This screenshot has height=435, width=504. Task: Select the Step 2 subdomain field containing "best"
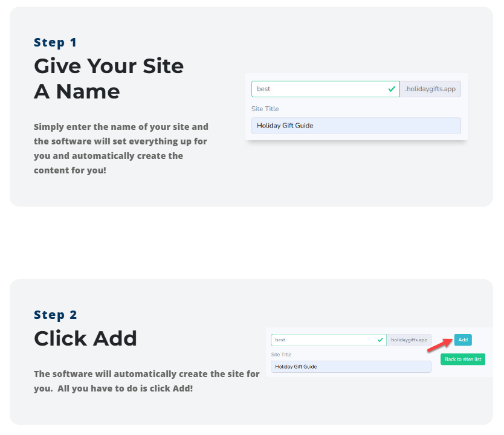pos(323,340)
